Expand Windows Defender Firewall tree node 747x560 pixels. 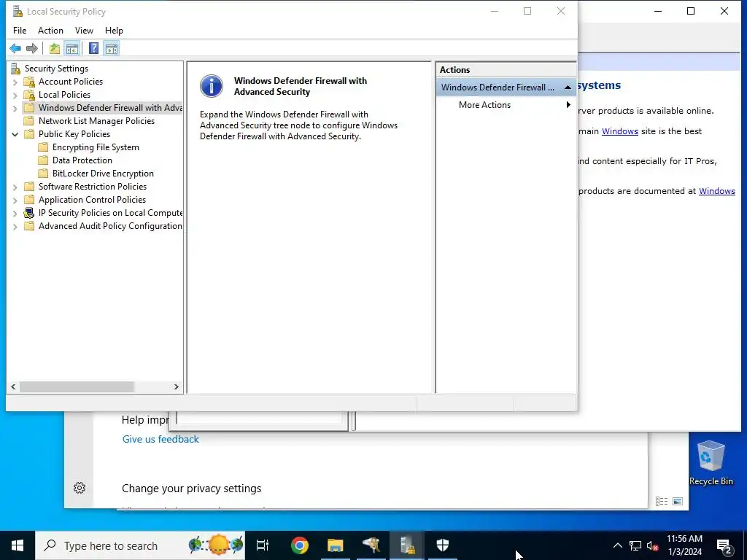15,109
